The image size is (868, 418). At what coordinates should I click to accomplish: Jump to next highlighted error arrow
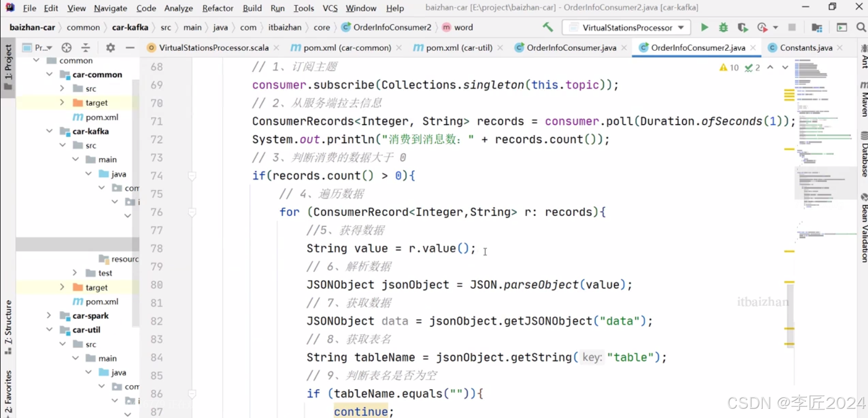785,68
